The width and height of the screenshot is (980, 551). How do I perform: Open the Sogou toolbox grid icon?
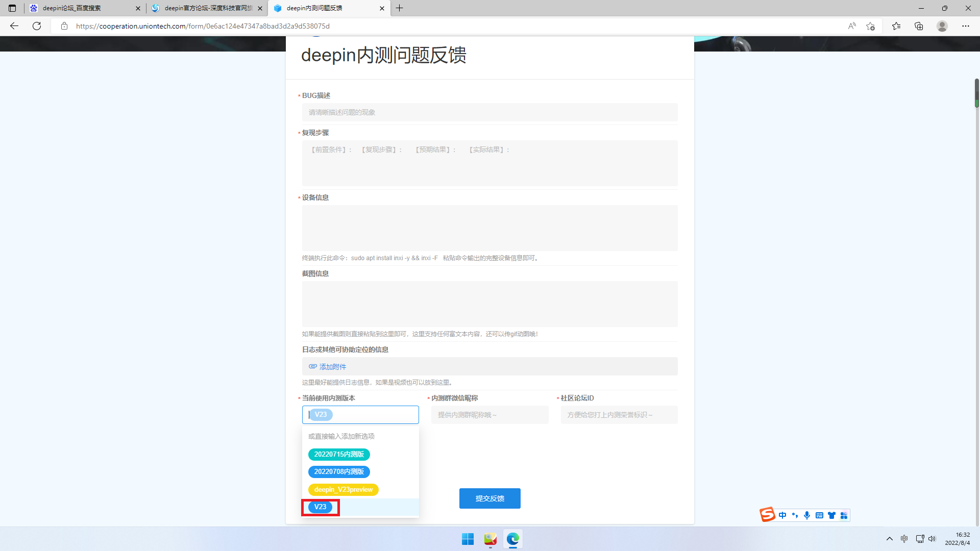(844, 515)
